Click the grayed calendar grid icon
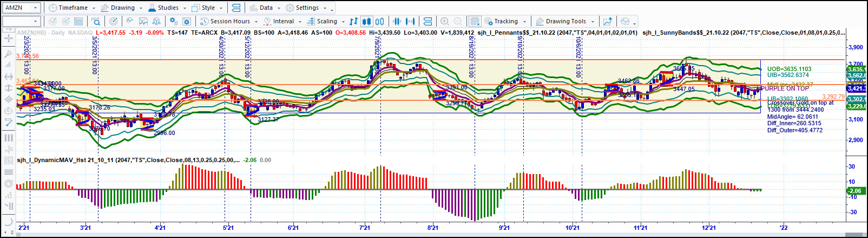The height and width of the screenshot is (238, 868). (x=78, y=21)
